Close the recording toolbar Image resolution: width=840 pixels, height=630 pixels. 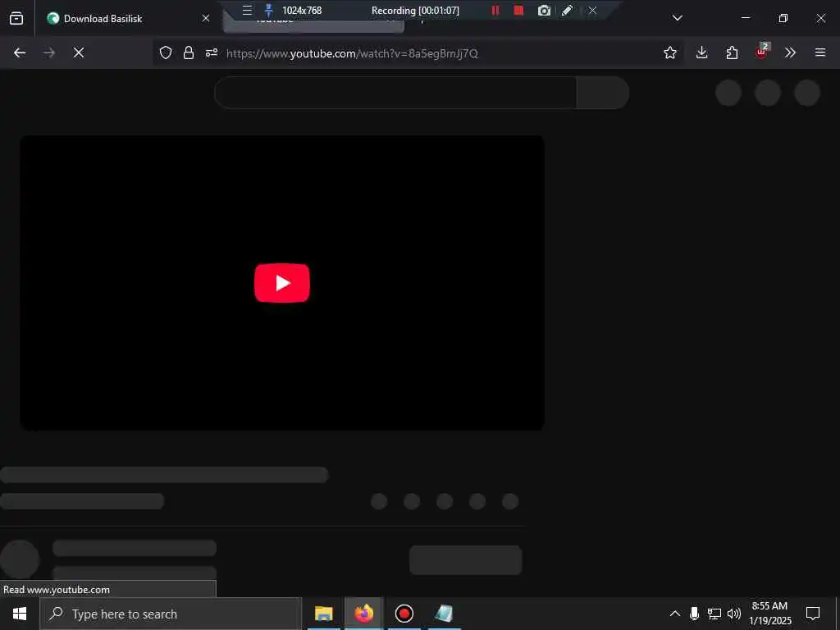tap(592, 10)
